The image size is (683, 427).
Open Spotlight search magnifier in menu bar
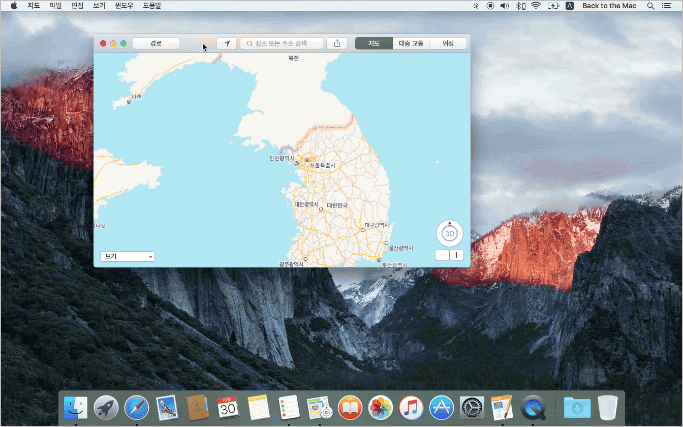coord(650,6)
